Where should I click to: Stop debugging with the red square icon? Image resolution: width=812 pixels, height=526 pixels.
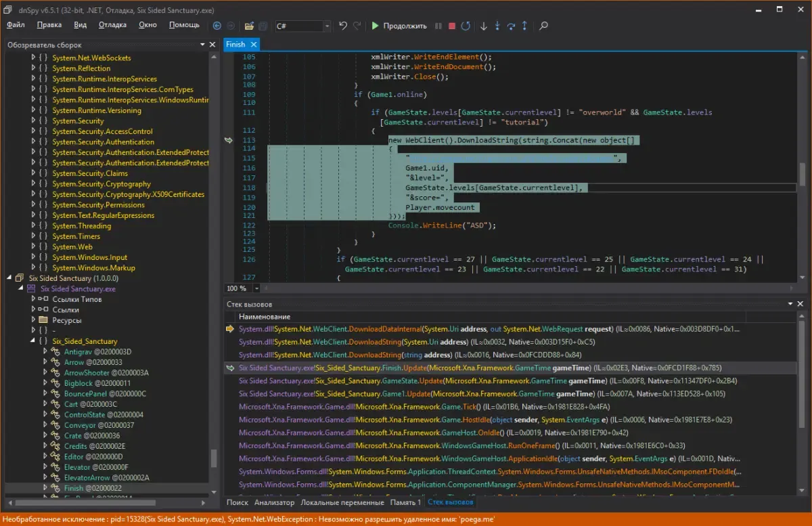[452, 26]
